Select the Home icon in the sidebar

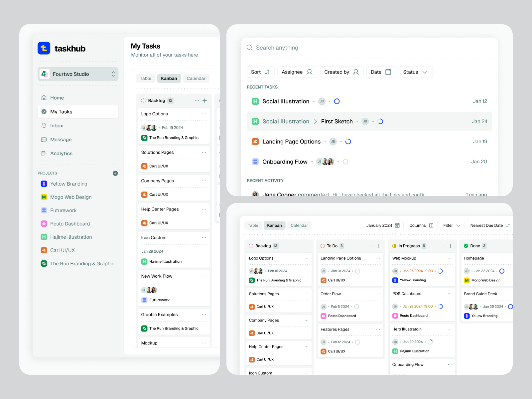click(x=44, y=98)
